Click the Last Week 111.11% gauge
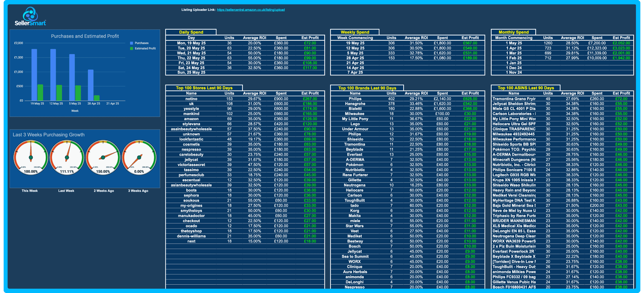644x293 pixels. (x=67, y=157)
